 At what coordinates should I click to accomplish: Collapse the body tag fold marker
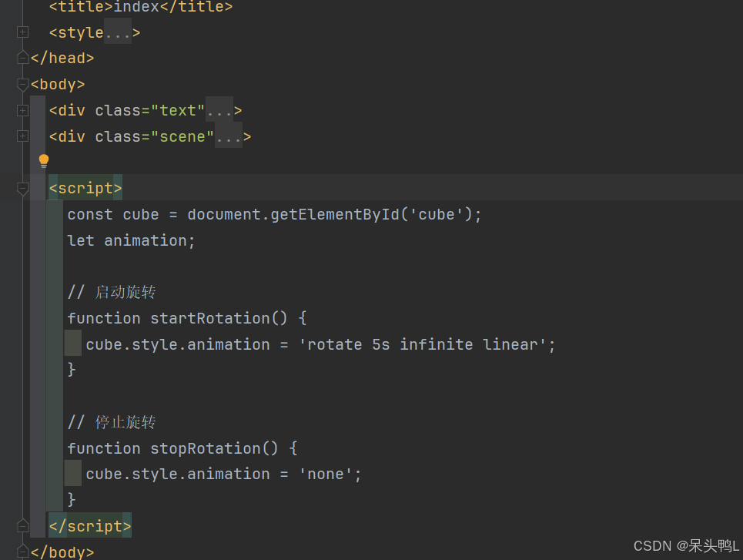(22, 85)
